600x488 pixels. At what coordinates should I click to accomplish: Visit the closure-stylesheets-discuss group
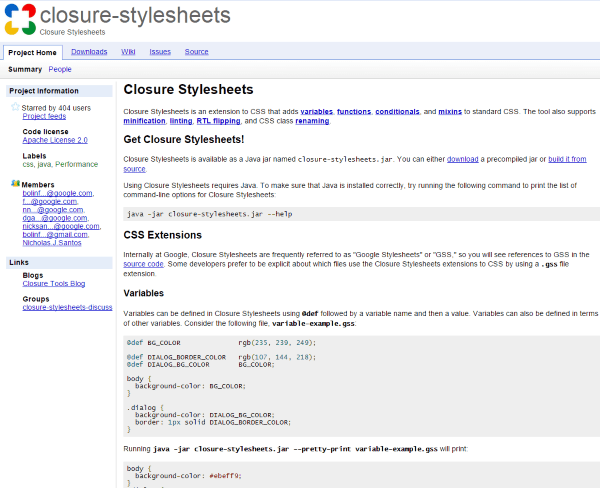(67, 308)
